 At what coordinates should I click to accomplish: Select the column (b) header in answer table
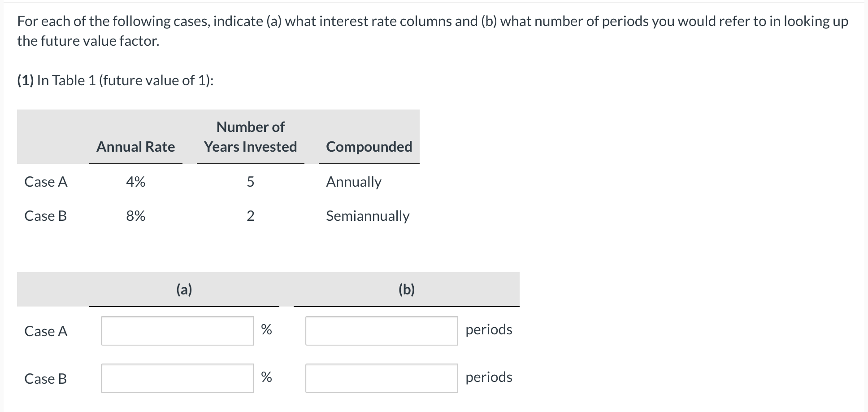pos(406,289)
